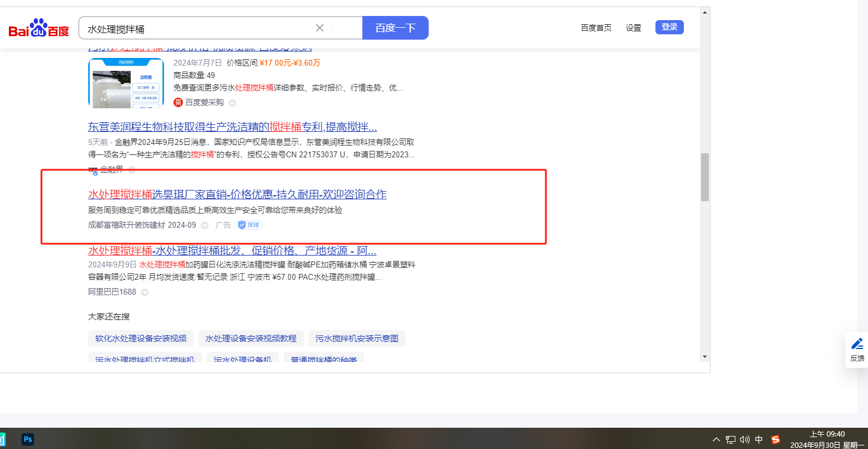Open the feedback (反馈) pencil icon
The image size is (868, 449).
click(857, 344)
